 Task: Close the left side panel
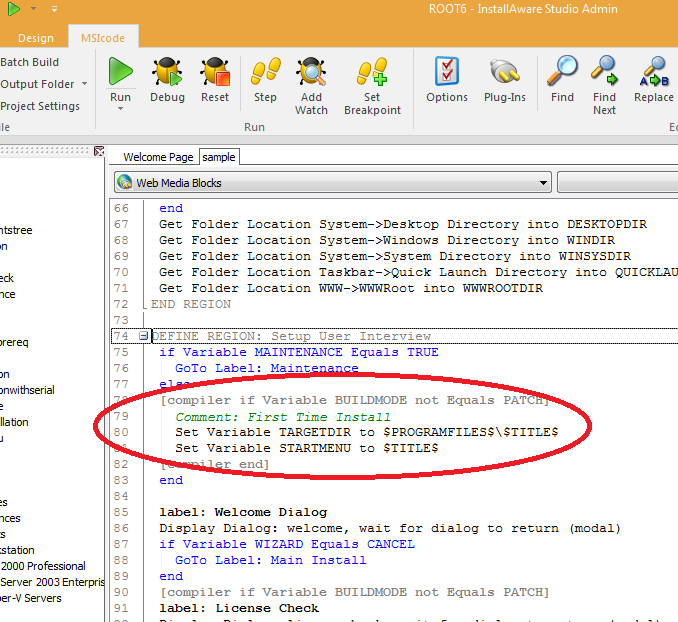tap(99, 151)
